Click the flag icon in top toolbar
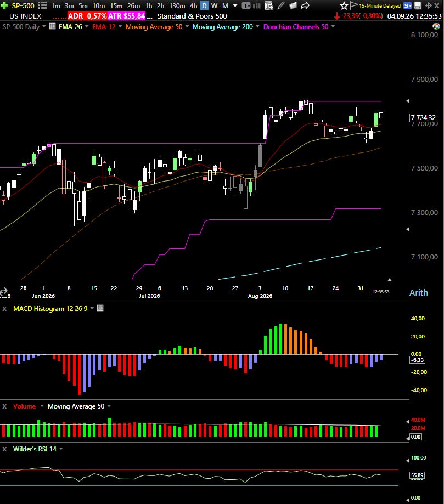Screen dimensions: 444x504 pyautogui.click(x=353, y=5)
